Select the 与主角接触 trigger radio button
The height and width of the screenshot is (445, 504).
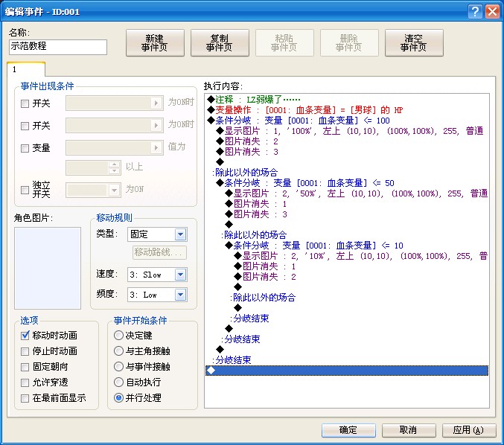pyautogui.click(x=118, y=350)
